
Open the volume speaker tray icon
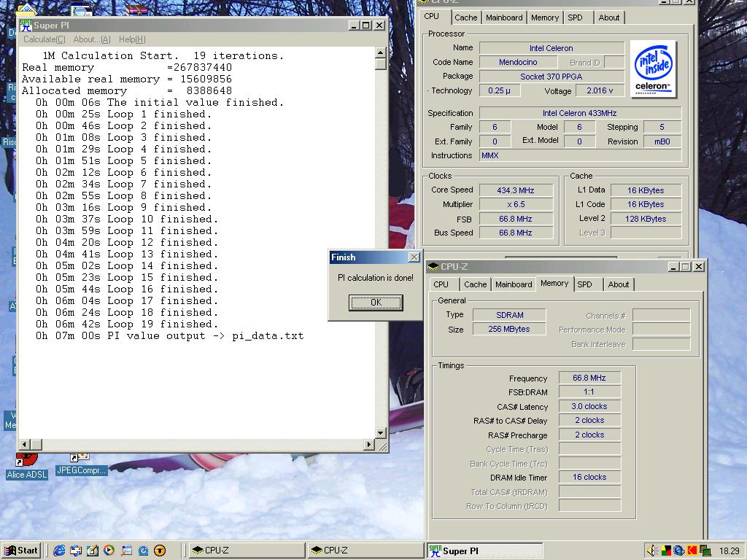tap(652, 551)
